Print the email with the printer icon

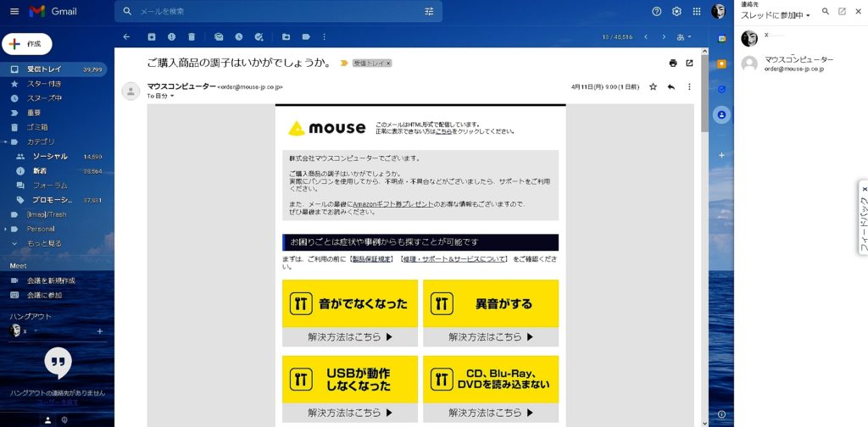(673, 64)
